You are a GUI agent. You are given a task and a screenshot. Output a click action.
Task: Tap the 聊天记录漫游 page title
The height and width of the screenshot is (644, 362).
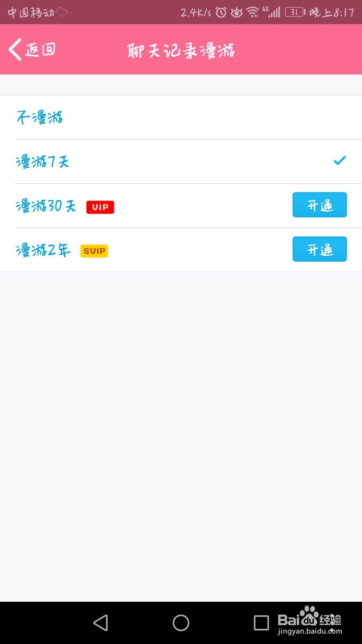(181, 50)
